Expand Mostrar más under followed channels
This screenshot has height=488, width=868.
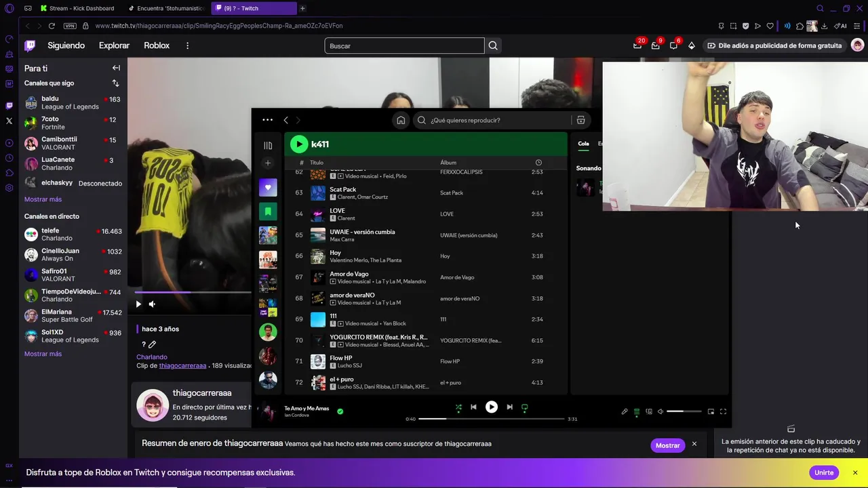[x=43, y=199]
